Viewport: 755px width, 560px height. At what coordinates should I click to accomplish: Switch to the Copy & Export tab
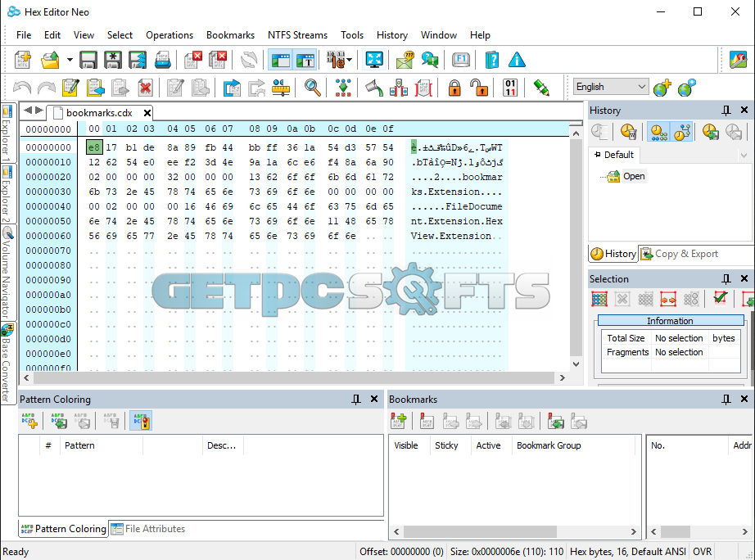click(680, 254)
